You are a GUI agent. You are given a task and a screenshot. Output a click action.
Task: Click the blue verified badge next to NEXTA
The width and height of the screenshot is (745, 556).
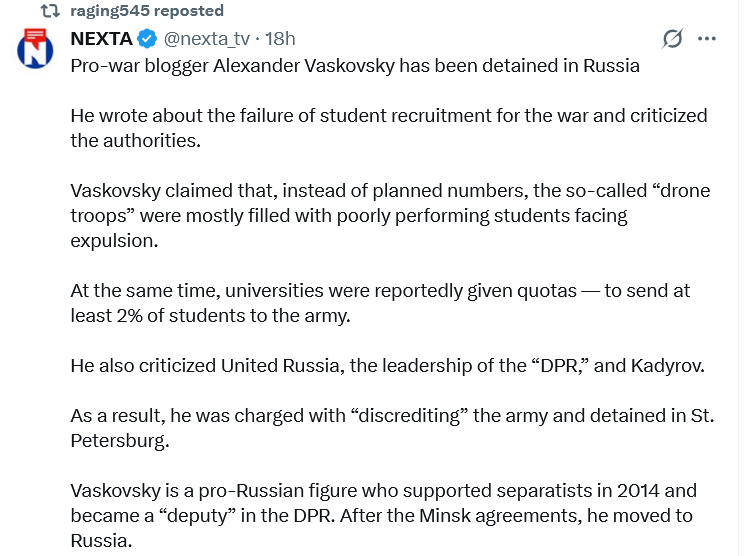(x=147, y=39)
